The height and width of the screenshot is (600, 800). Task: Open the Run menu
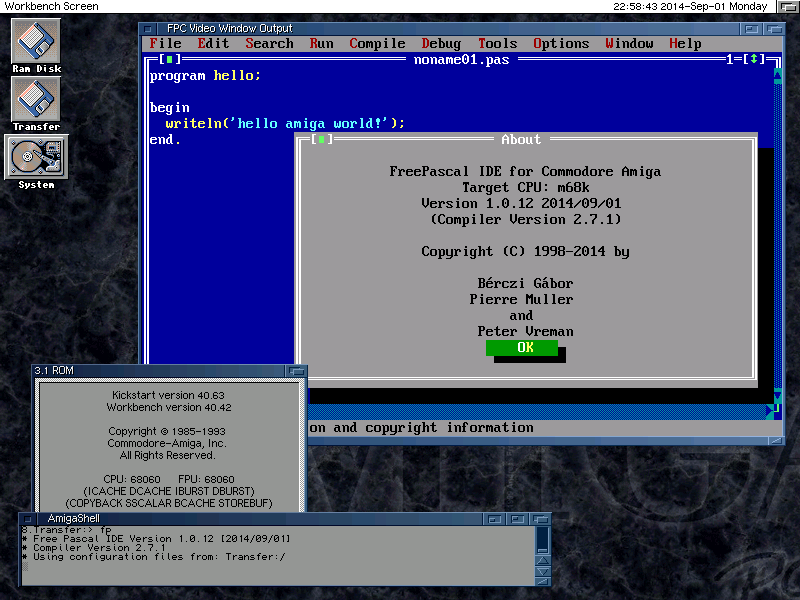(321, 43)
